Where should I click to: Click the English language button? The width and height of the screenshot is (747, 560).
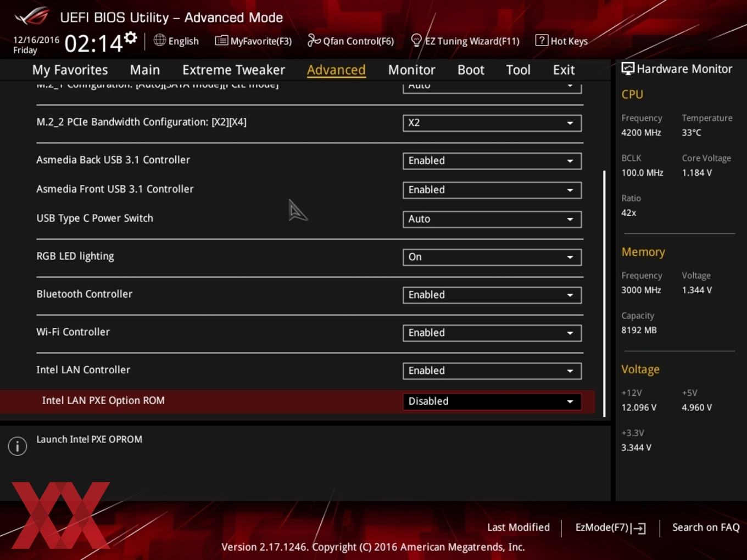[176, 41]
